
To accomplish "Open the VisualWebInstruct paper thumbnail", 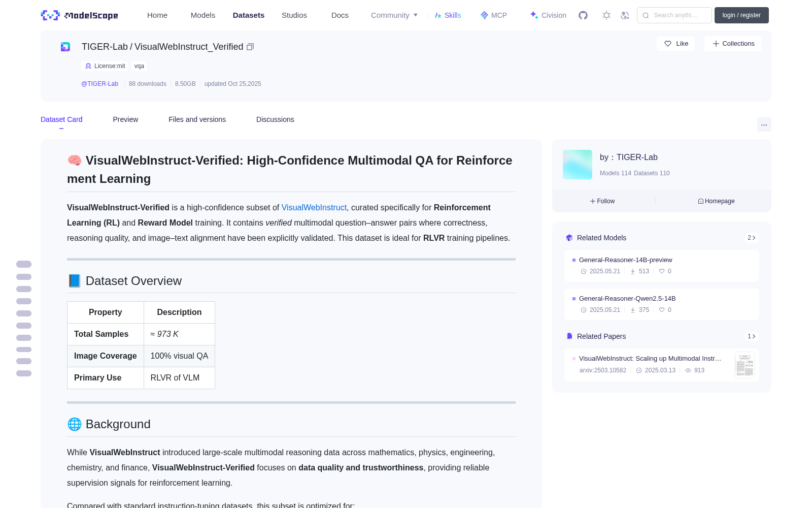I will 745,365.
